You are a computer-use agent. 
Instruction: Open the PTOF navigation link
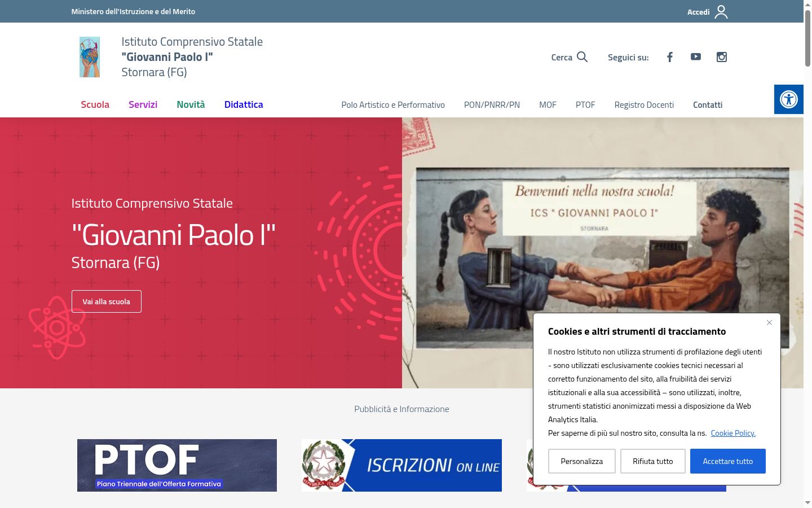point(585,105)
